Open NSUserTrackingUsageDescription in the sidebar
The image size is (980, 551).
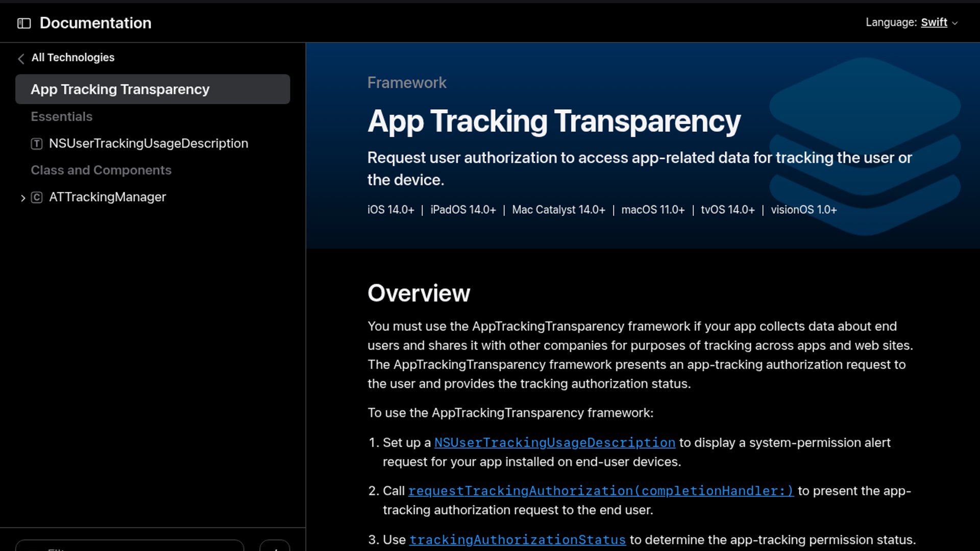(149, 143)
